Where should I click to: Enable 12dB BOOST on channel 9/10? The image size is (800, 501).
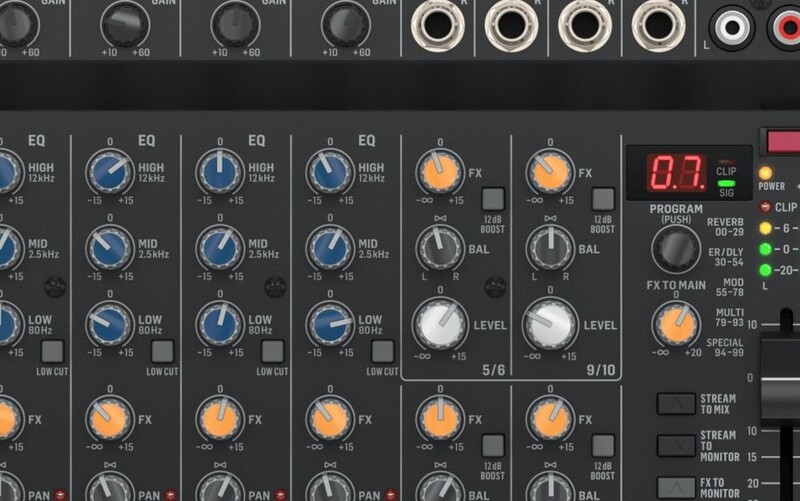click(x=603, y=199)
